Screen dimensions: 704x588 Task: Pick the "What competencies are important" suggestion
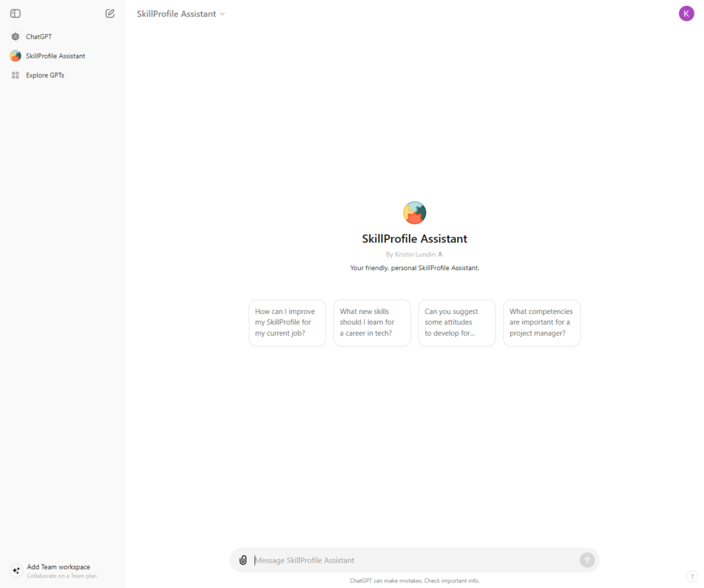[x=542, y=322]
